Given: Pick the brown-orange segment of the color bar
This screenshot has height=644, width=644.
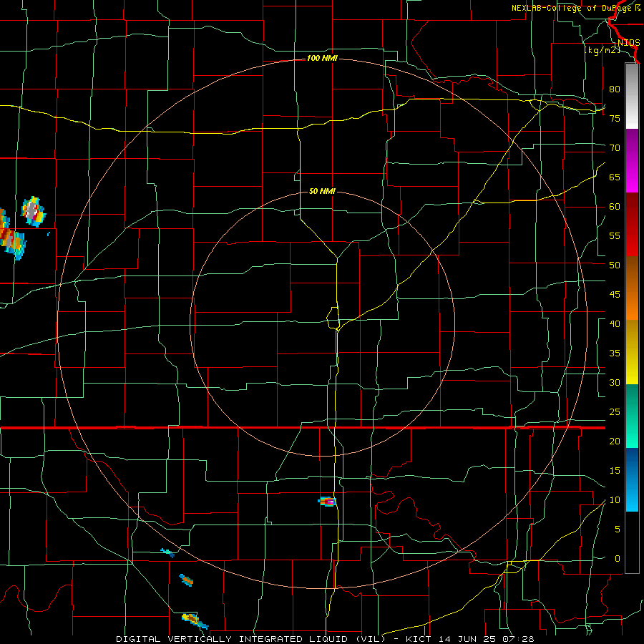Looking at the screenshot, I should (632, 288).
